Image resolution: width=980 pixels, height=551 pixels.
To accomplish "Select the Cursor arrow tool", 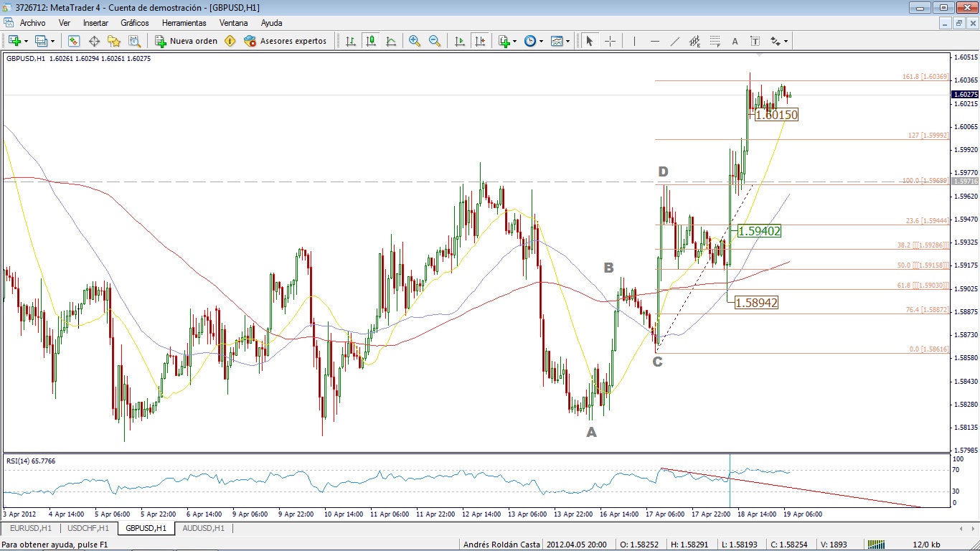I will [590, 41].
